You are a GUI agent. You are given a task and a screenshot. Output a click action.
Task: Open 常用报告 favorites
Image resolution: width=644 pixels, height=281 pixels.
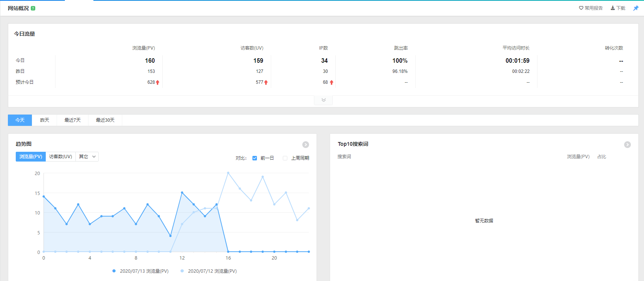tap(591, 8)
